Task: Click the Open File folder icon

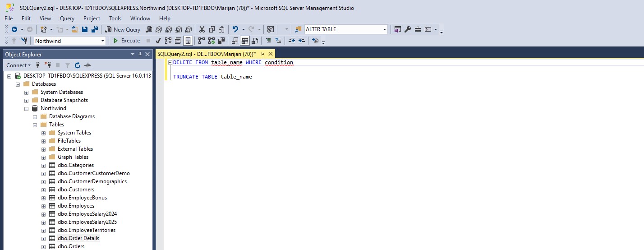Action: click(75, 29)
